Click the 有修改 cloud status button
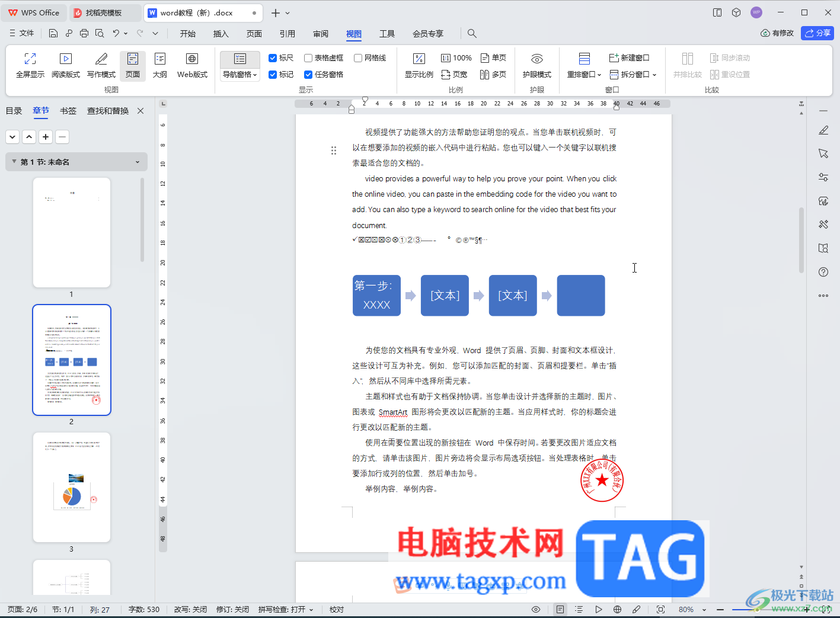This screenshot has height=618, width=840. [x=777, y=33]
